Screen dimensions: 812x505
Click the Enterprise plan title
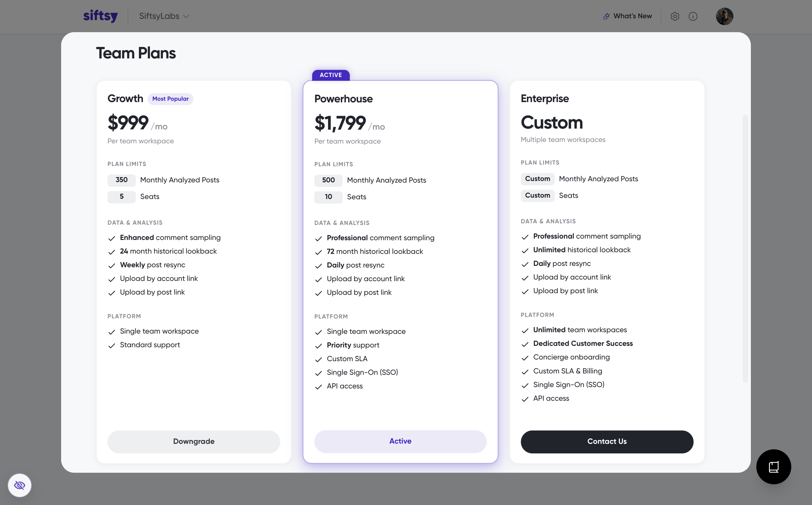click(x=545, y=99)
